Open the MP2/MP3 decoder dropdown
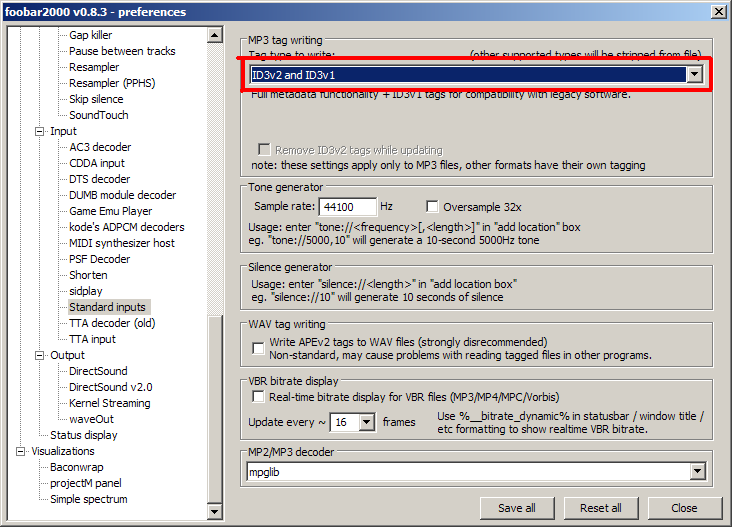Screen dimensions: 732x527 tap(697, 472)
